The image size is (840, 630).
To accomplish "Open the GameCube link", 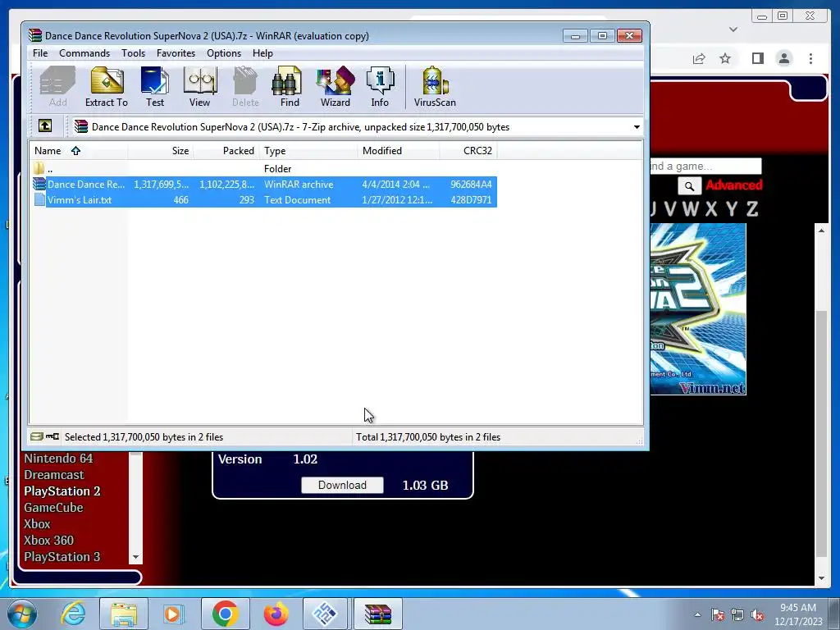I will [x=53, y=507].
